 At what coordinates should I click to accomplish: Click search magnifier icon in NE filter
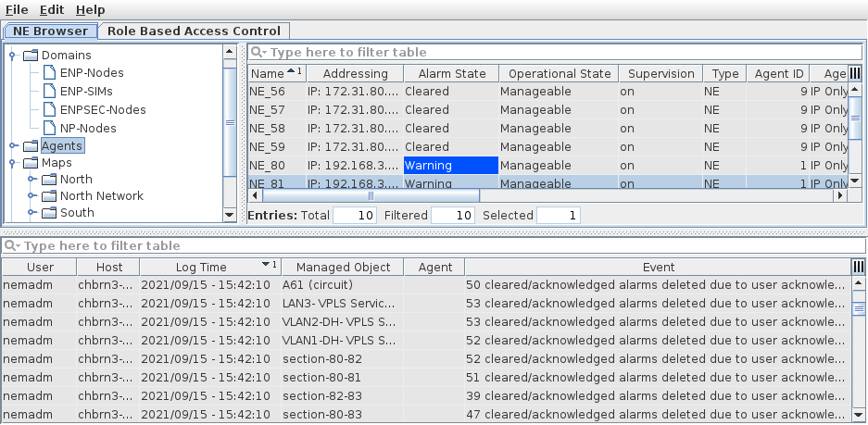[x=258, y=53]
